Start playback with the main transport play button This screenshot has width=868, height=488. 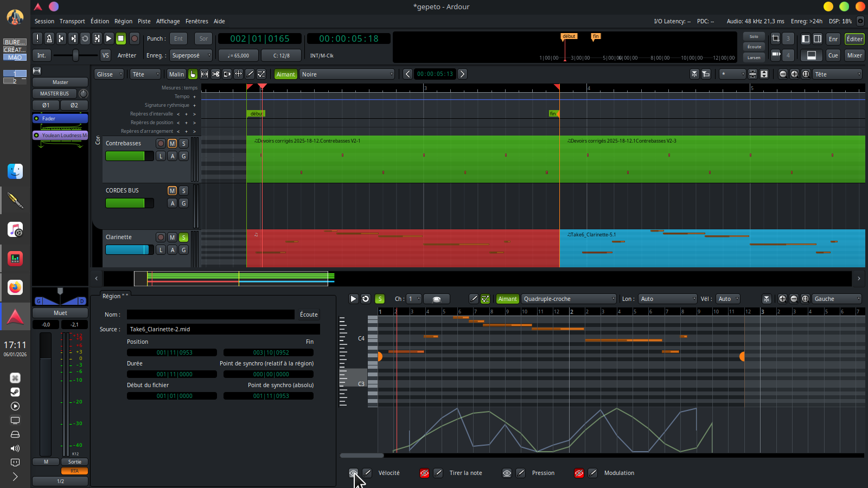(x=108, y=38)
